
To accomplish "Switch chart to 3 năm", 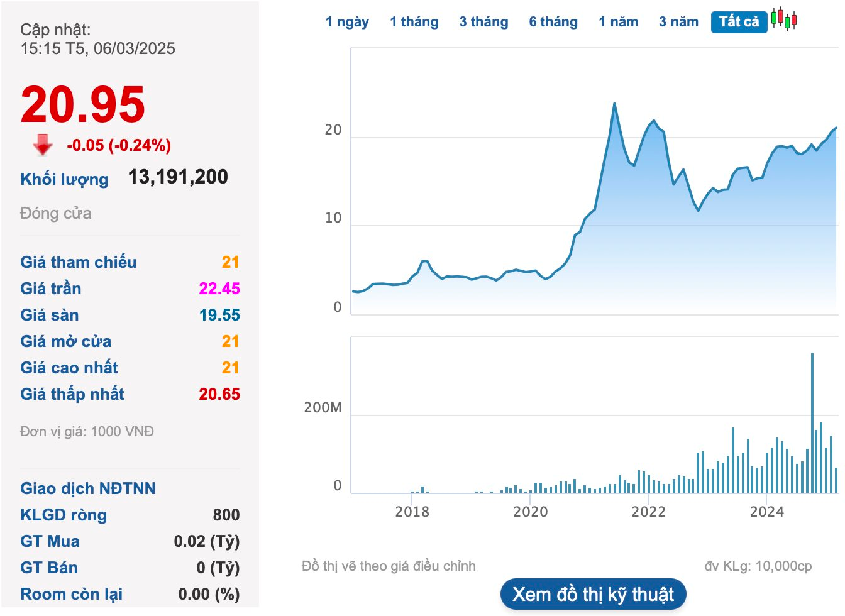I will tap(678, 22).
